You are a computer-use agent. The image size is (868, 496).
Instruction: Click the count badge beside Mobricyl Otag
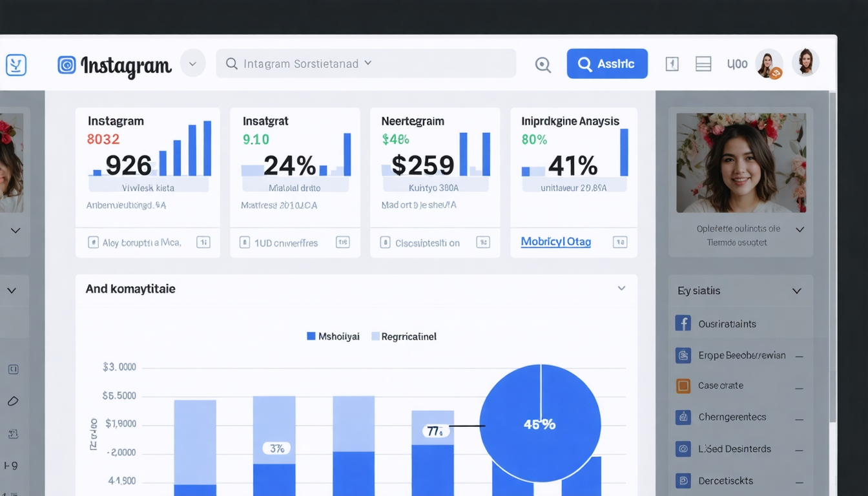620,243
